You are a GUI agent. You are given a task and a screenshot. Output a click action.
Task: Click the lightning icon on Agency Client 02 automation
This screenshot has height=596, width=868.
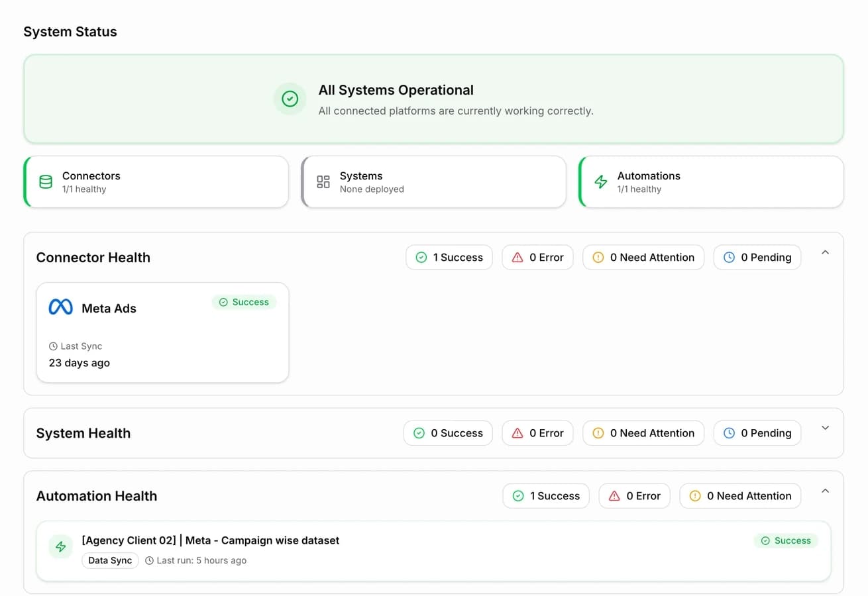tap(61, 547)
